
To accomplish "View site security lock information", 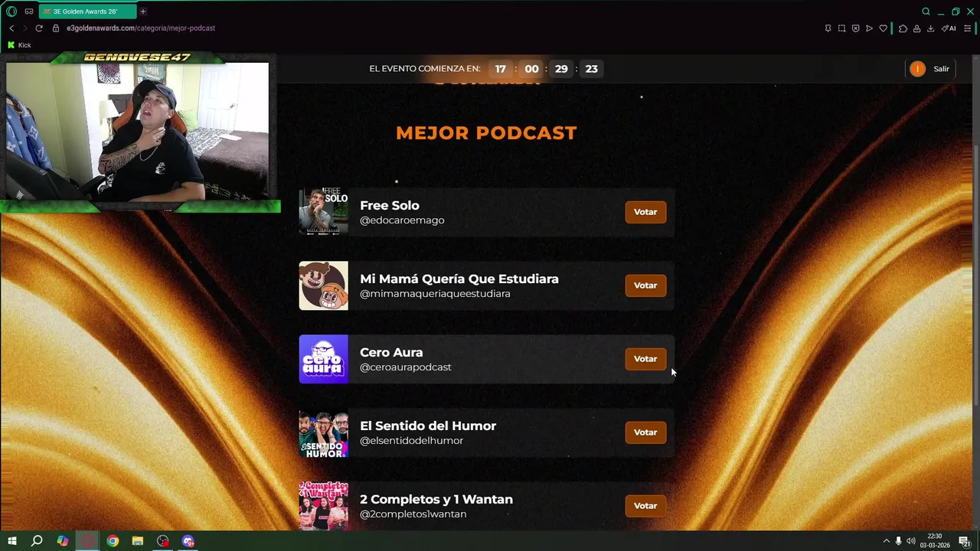I will pos(56,28).
